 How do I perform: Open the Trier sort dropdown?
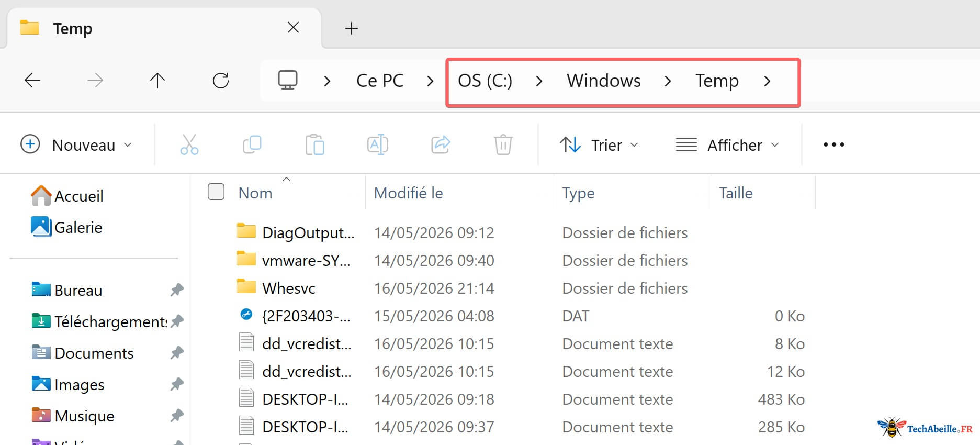point(599,144)
